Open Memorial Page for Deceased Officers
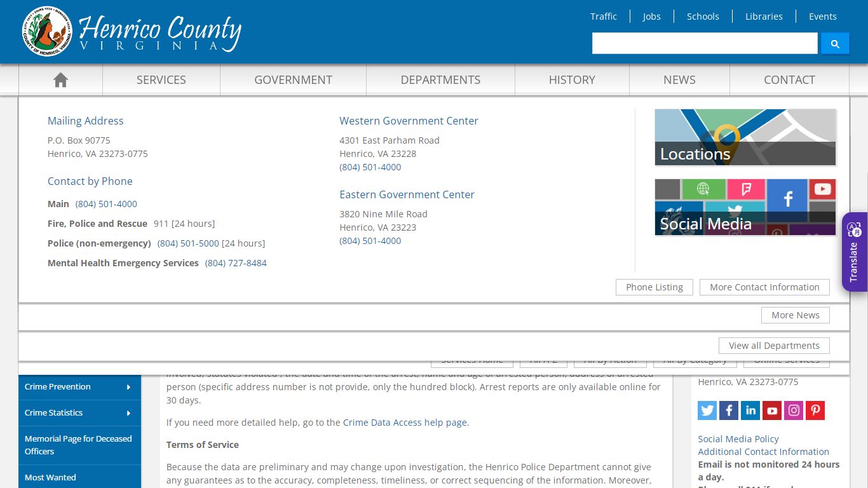 tap(79, 445)
